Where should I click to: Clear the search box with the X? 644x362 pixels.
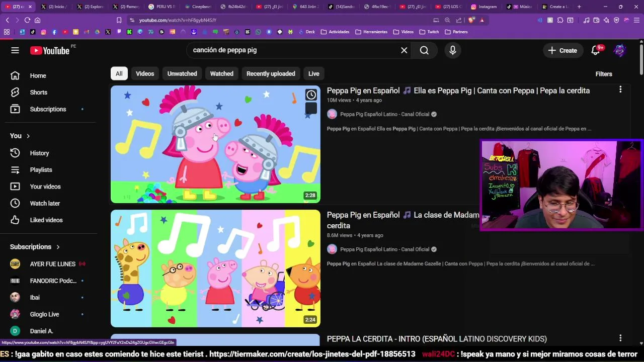click(404, 50)
